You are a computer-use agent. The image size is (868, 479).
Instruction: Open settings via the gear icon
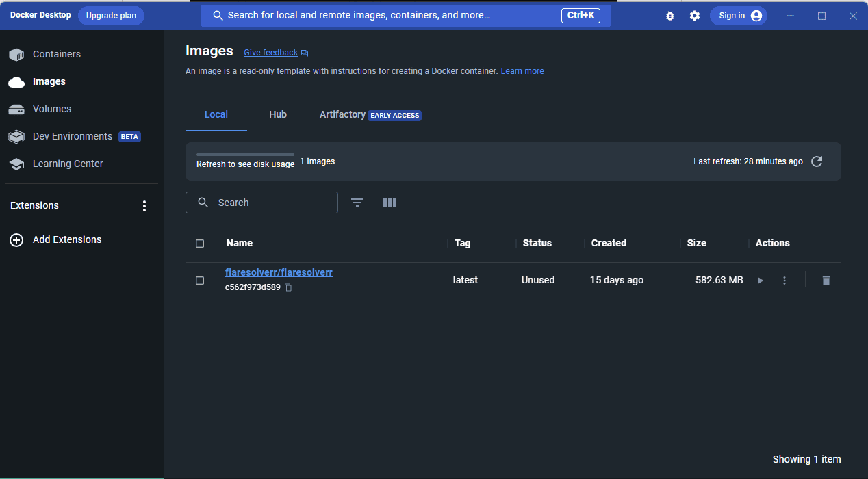(x=695, y=16)
